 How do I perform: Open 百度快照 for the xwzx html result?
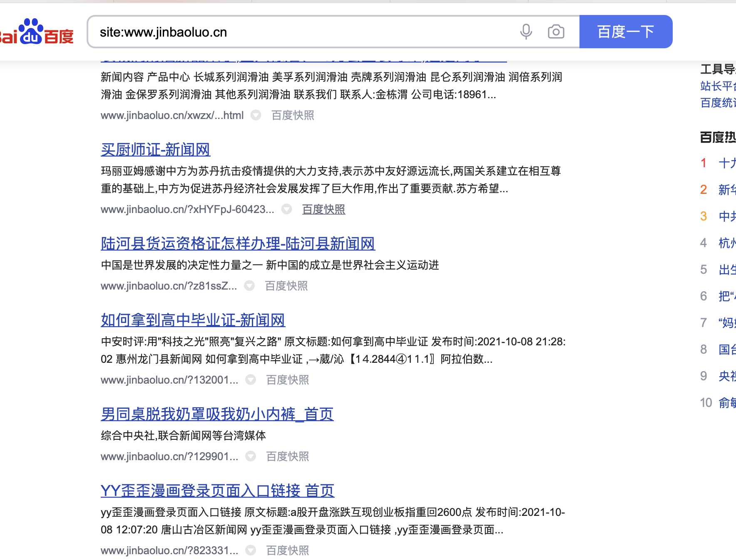[x=293, y=115]
